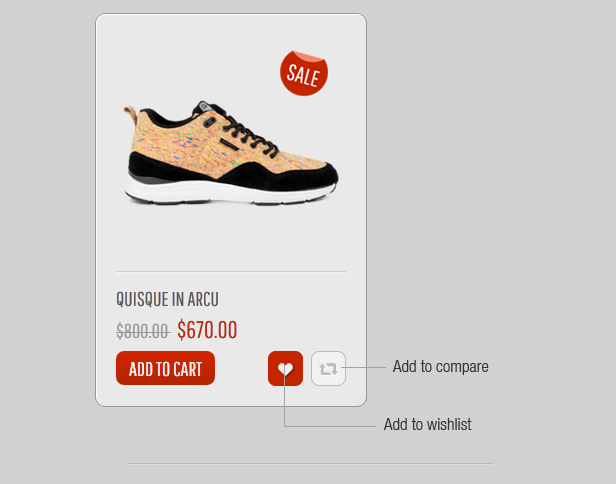Click the crossed-out $800.00 price

click(143, 331)
